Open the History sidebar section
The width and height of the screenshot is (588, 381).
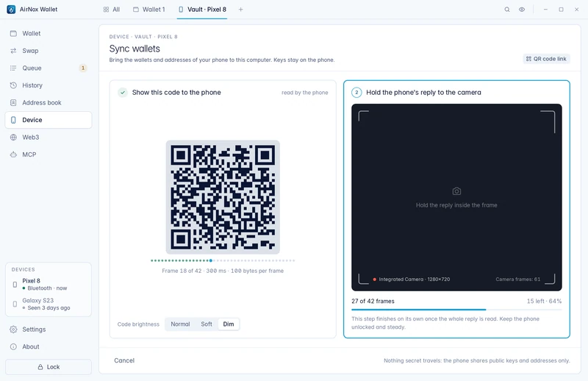(x=49, y=85)
